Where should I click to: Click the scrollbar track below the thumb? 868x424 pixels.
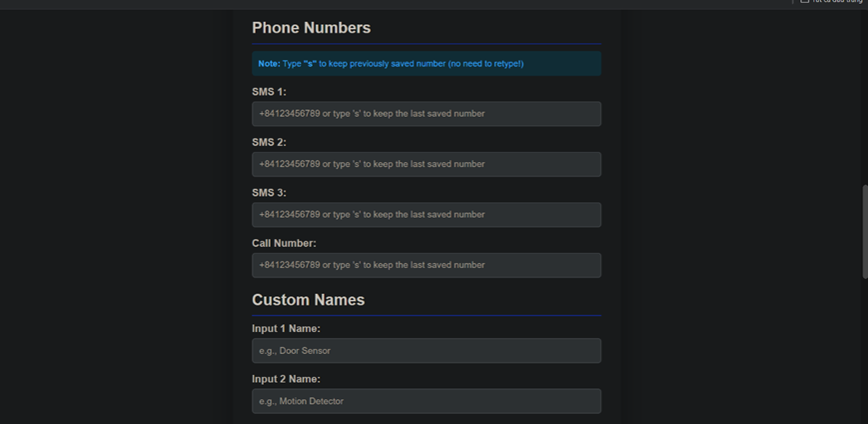tap(864, 350)
